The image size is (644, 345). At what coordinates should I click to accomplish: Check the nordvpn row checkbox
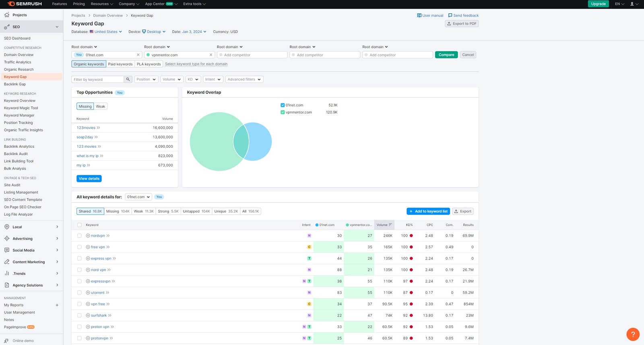[79, 236]
